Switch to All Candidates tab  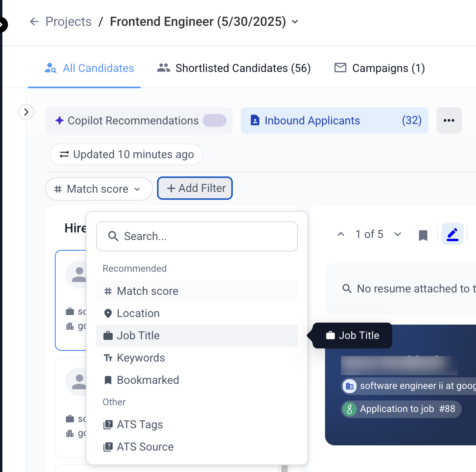tap(90, 68)
